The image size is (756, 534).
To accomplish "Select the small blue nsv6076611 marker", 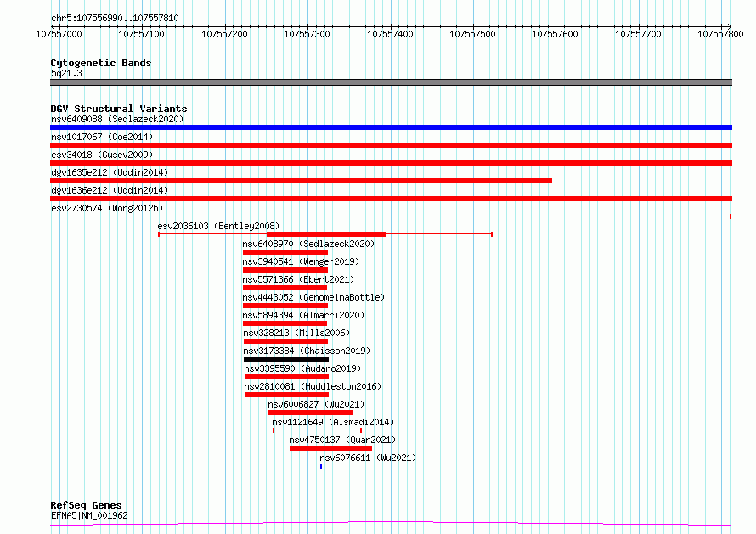I will 321,466.
